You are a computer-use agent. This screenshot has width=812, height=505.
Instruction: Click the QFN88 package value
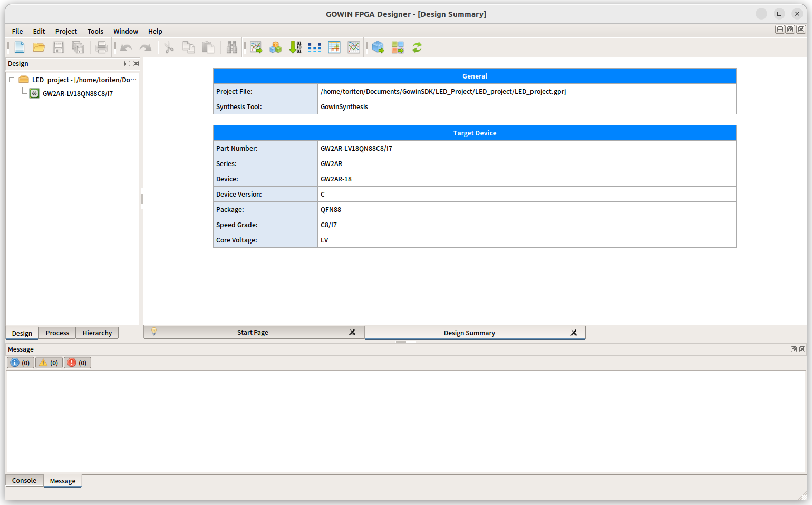pyautogui.click(x=331, y=209)
